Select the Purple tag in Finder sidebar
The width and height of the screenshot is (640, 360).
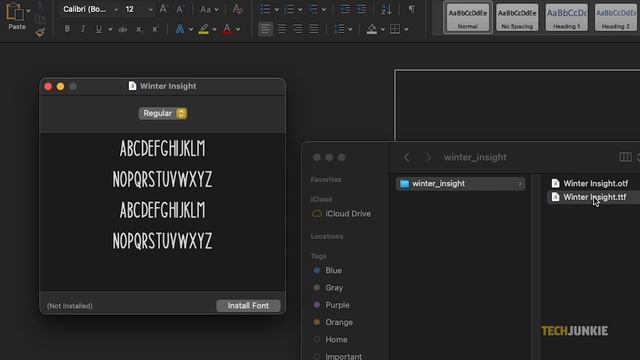point(331,305)
